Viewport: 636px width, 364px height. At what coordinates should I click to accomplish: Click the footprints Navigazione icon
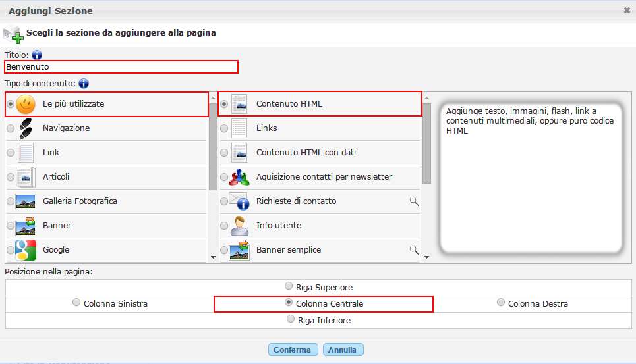tap(26, 128)
